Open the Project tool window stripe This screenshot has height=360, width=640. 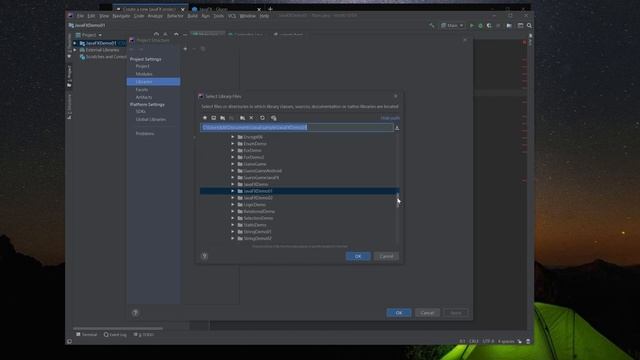coord(69,76)
